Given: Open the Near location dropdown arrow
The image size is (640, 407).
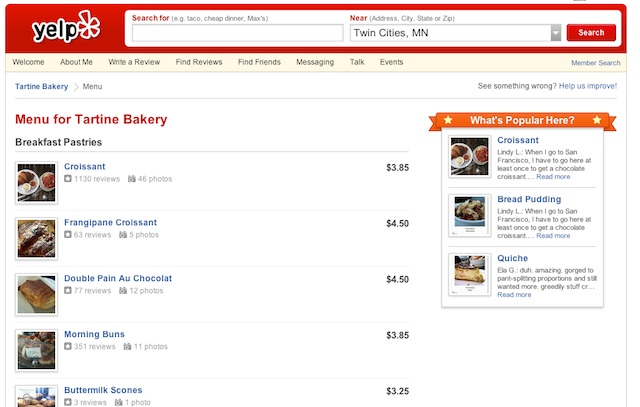Looking at the screenshot, I should [556, 33].
